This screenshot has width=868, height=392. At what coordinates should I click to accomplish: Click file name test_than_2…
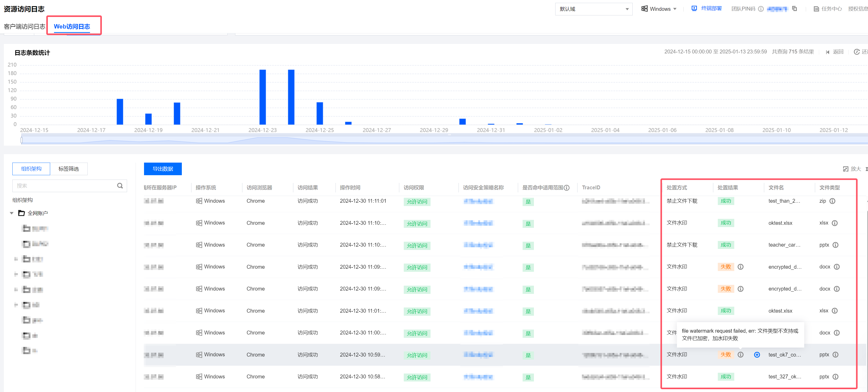pyautogui.click(x=784, y=201)
